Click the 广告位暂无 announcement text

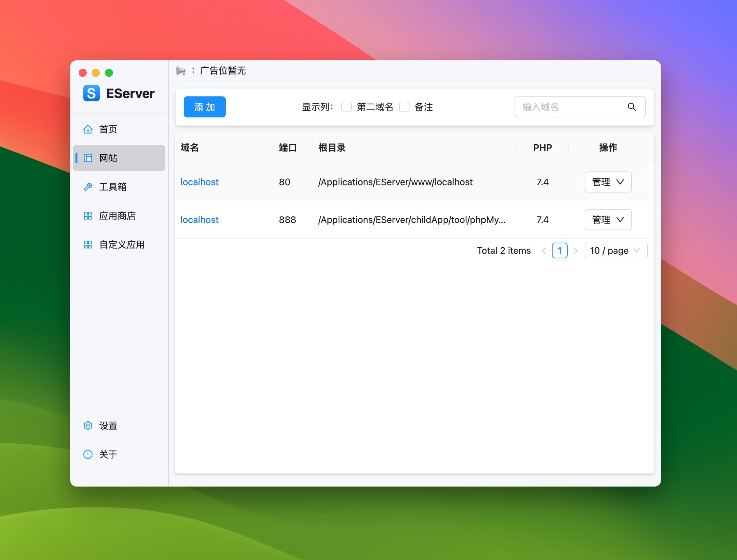223,71
